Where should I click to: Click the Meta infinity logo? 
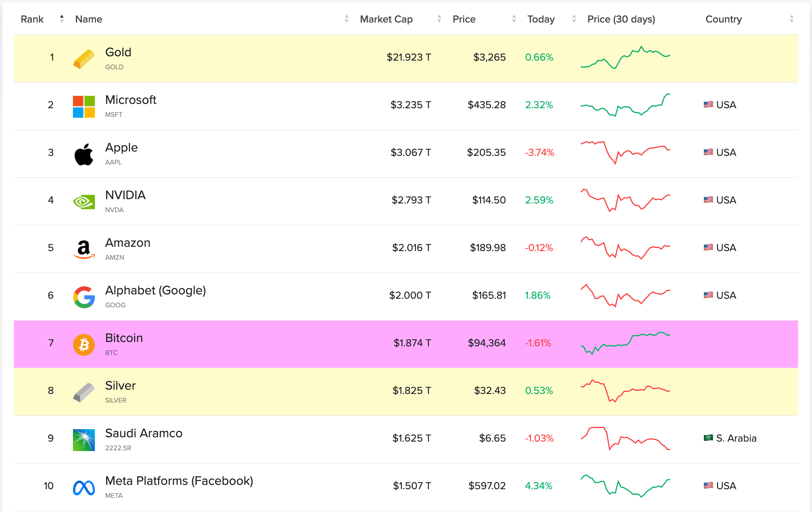84,488
